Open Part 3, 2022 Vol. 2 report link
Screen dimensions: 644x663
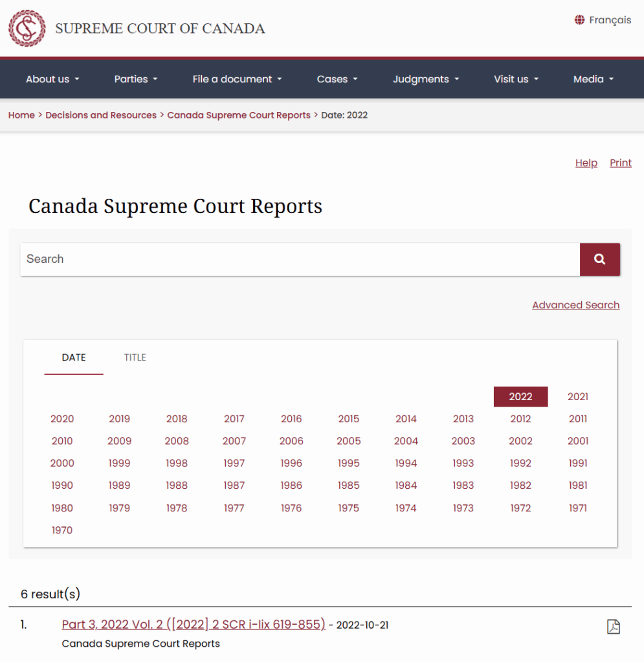pos(194,624)
